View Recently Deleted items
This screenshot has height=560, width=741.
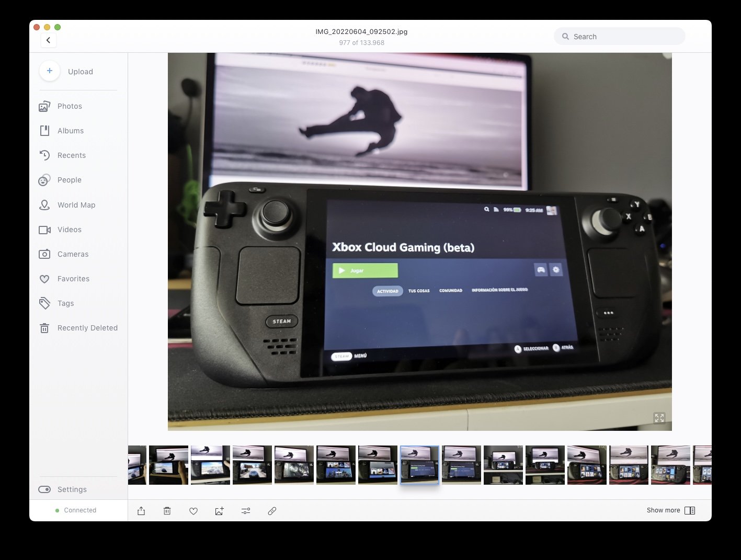click(87, 328)
